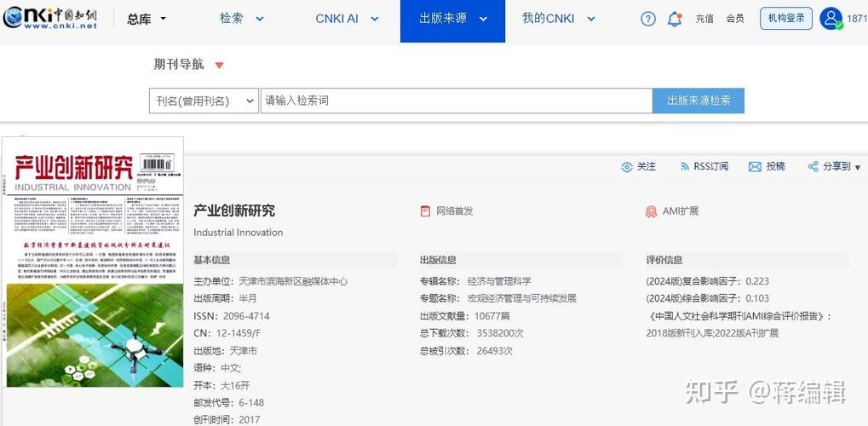Screen dimensions: 868x426
Task: Click the Industrial Innovation subtitle
Action: click(238, 233)
